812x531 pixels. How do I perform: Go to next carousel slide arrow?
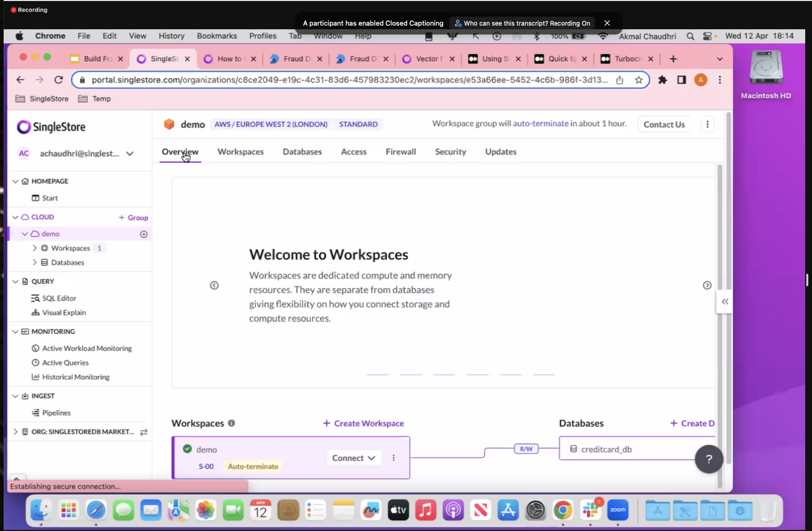[x=707, y=285]
